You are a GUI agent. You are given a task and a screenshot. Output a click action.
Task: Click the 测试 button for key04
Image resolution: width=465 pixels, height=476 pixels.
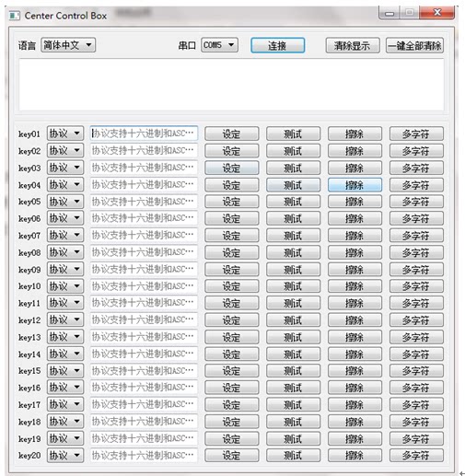click(x=293, y=185)
